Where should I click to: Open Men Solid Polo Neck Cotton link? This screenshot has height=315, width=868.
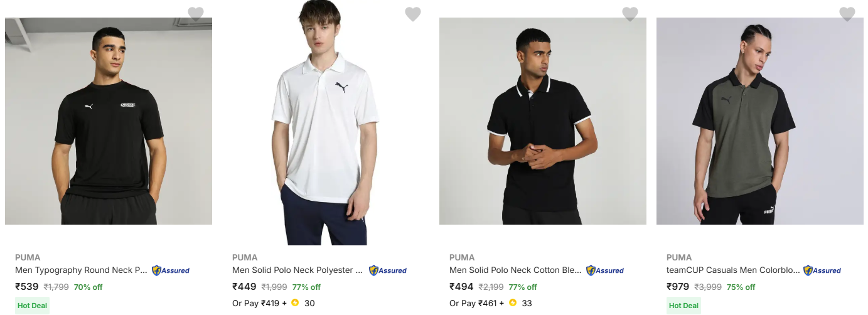point(515,270)
